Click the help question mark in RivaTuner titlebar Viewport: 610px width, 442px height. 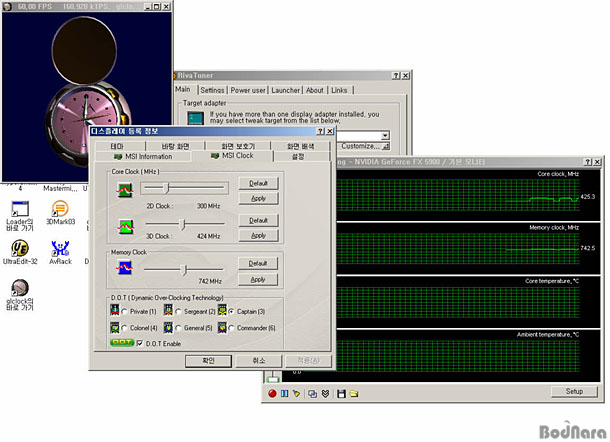[396, 75]
